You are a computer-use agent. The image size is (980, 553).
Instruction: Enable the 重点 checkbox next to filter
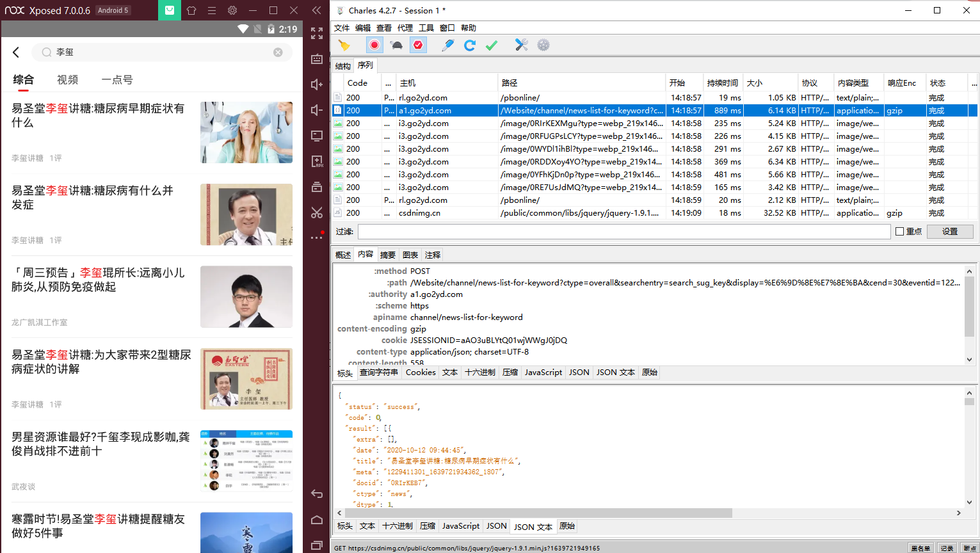click(x=899, y=231)
